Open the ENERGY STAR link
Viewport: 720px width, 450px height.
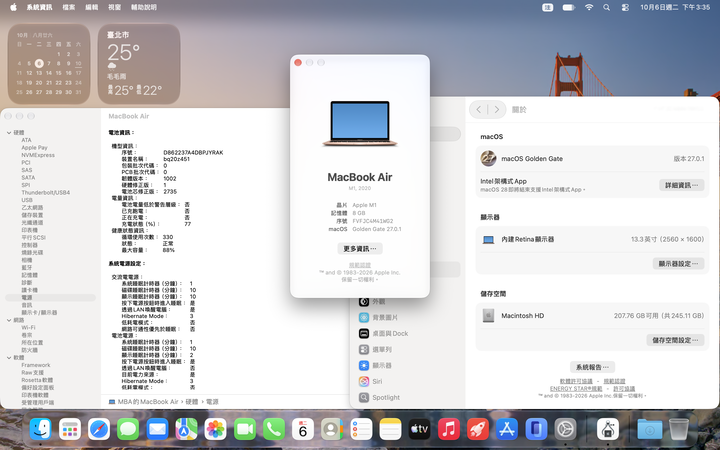coord(576,388)
